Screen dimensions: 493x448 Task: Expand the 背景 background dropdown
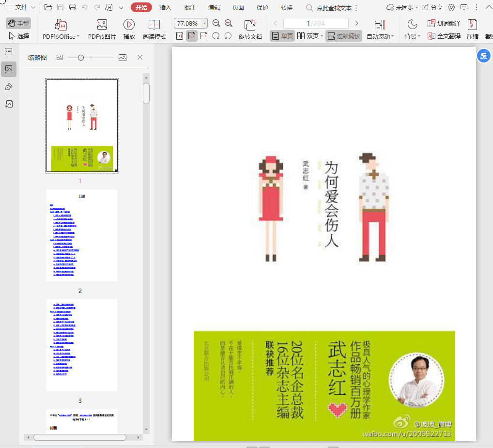pyautogui.click(x=419, y=37)
